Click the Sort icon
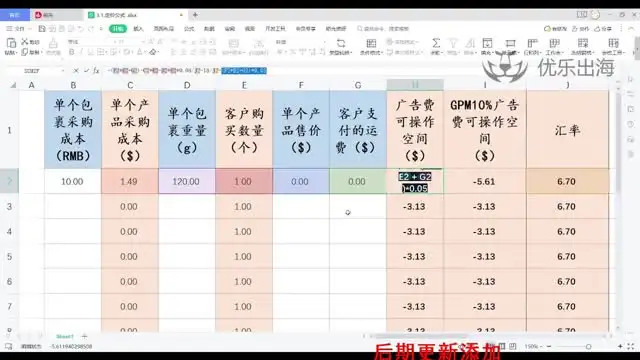 [470, 43]
